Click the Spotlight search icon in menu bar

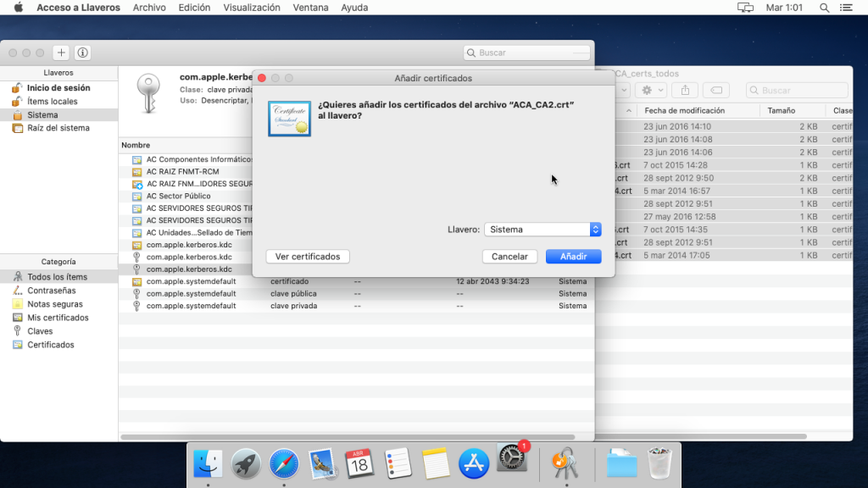(x=824, y=8)
